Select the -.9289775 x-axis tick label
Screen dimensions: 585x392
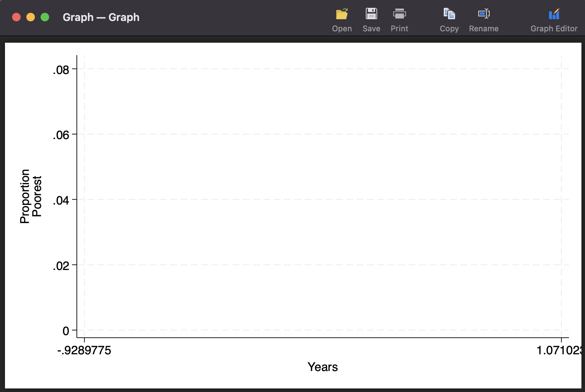coord(84,350)
